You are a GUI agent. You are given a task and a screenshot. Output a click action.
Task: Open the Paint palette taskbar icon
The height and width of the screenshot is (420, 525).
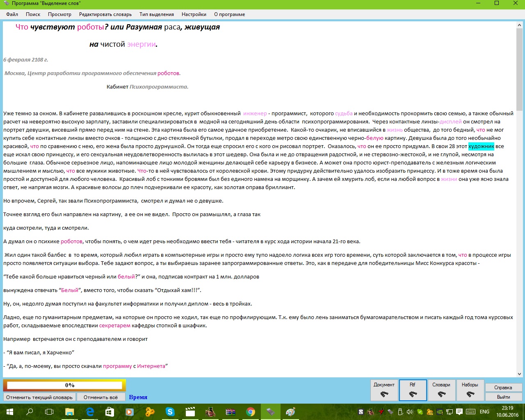click(x=290, y=412)
